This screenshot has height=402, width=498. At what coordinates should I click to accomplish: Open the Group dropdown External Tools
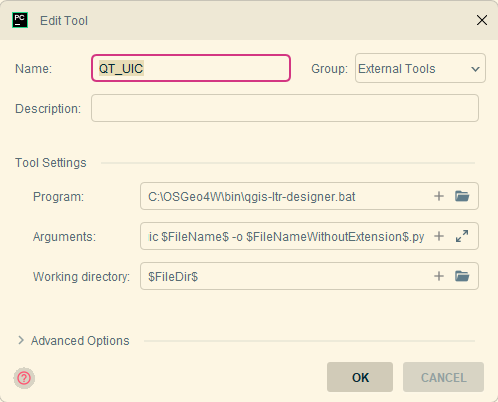tap(420, 68)
